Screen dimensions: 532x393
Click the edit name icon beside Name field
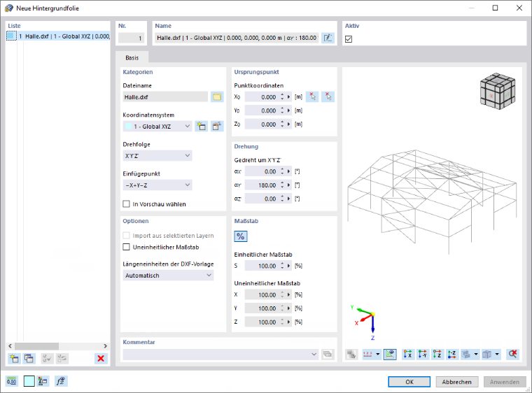coord(328,38)
